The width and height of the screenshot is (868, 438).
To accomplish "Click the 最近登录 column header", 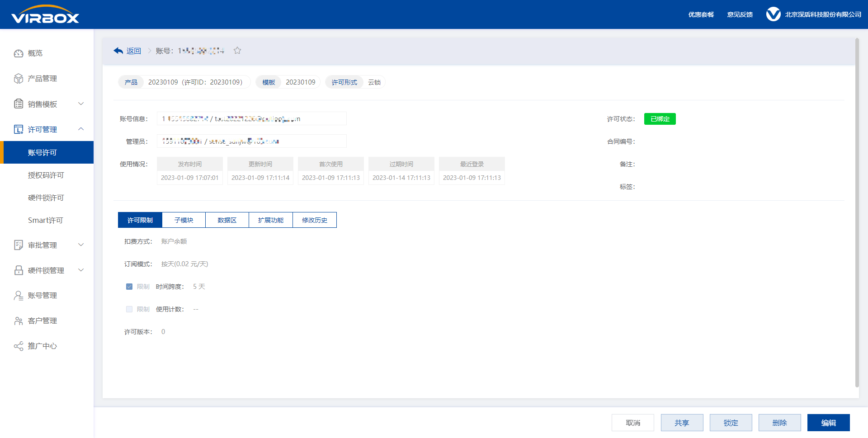I will coord(472,164).
